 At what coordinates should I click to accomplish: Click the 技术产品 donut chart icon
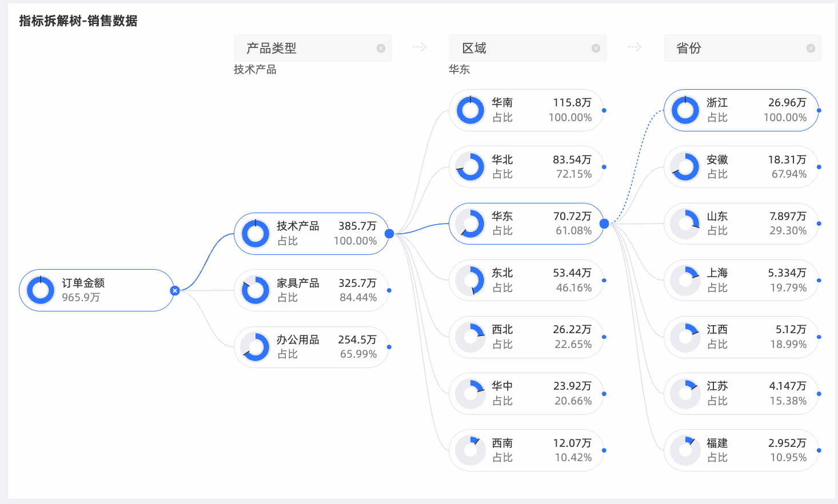pyautogui.click(x=256, y=234)
